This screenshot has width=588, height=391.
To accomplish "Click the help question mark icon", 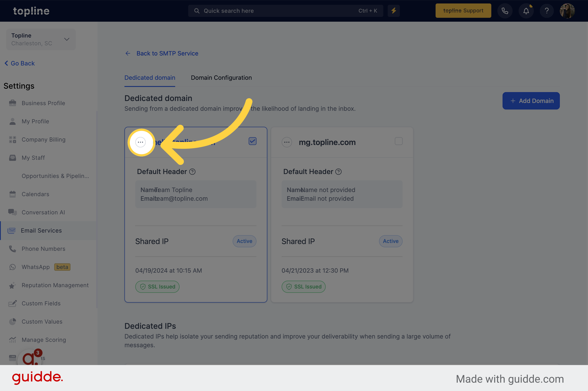I will (x=547, y=10).
